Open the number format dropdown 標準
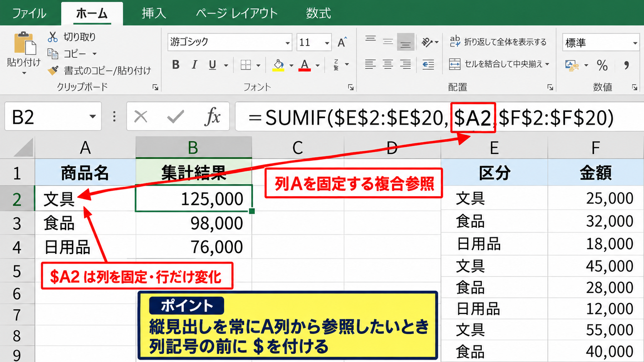The width and height of the screenshot is (644, 362). [635, 43]
